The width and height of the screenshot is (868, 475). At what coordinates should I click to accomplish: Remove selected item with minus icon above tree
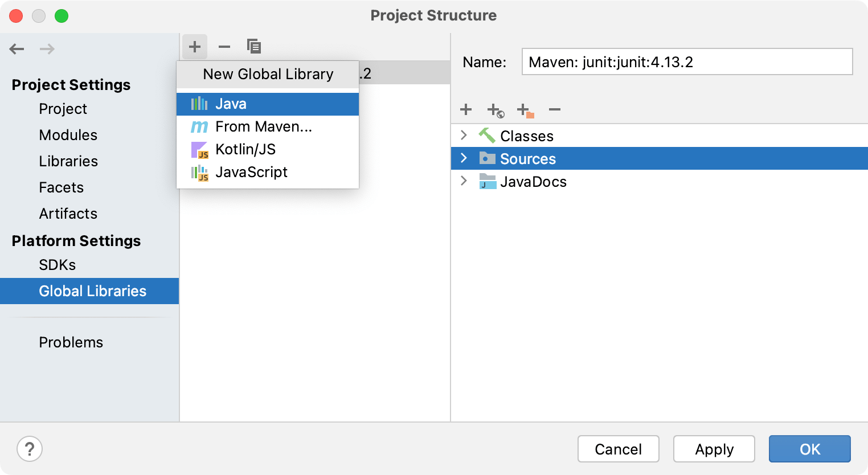click(x=554, y=109)
